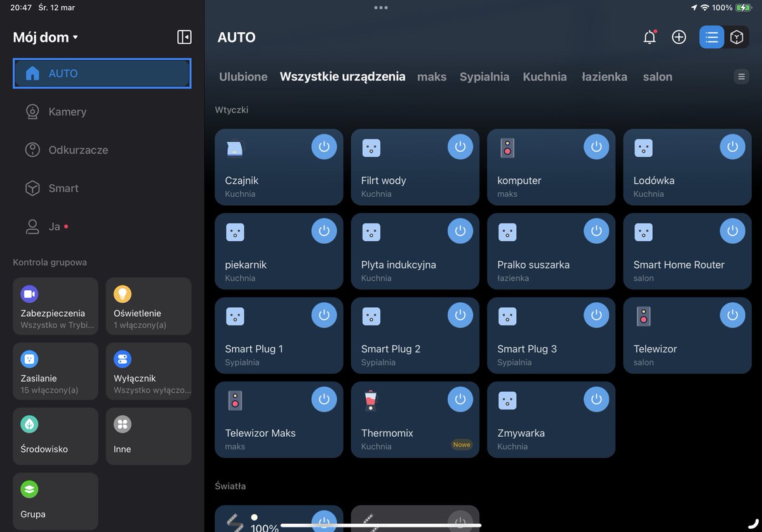Click the Kontrola grupowa heading
The width and height of the screenshot is (762, 532).
pyautogui.click(x=50, y=262)
